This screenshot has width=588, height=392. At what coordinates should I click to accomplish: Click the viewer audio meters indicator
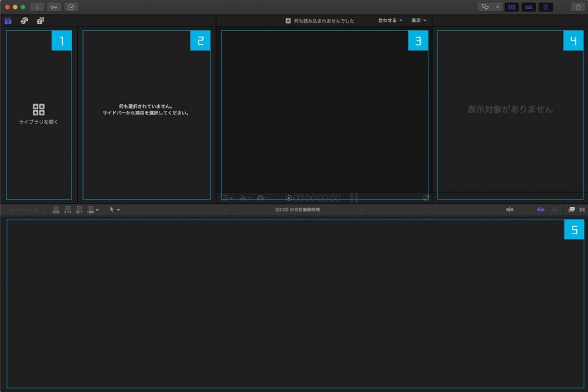coord(354,198)
